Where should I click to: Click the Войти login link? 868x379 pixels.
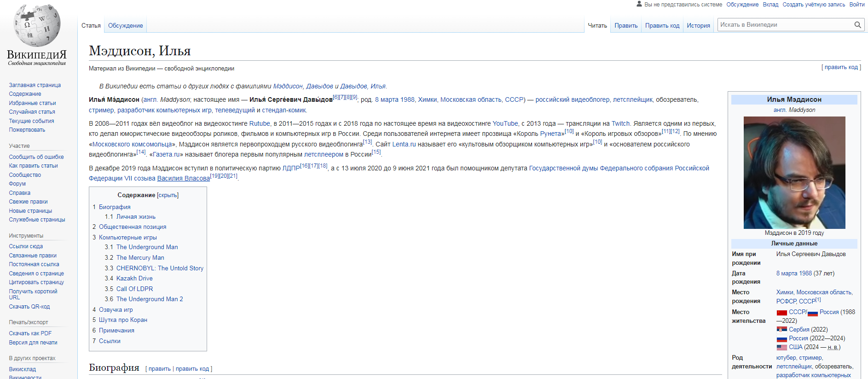[x=857, y=5]
